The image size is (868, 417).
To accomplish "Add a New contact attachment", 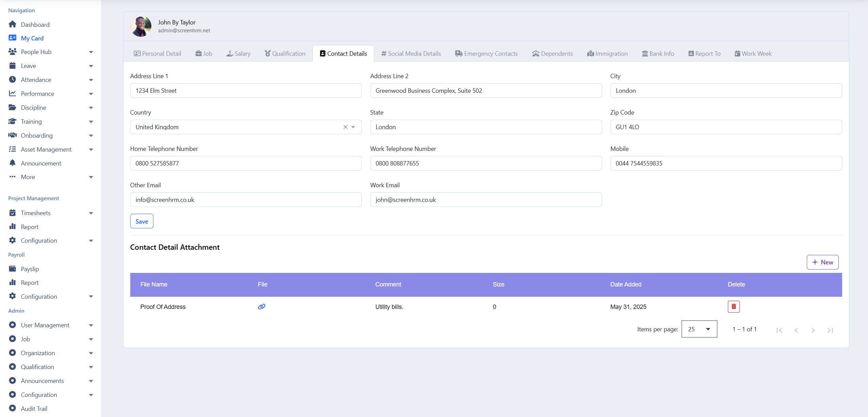I will coord(822,262).
